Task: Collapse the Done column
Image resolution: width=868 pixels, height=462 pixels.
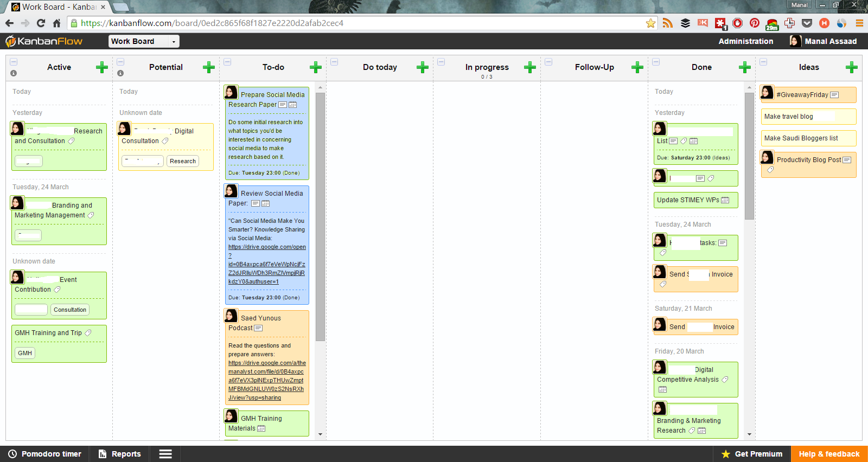Action: tap(656, 62)
